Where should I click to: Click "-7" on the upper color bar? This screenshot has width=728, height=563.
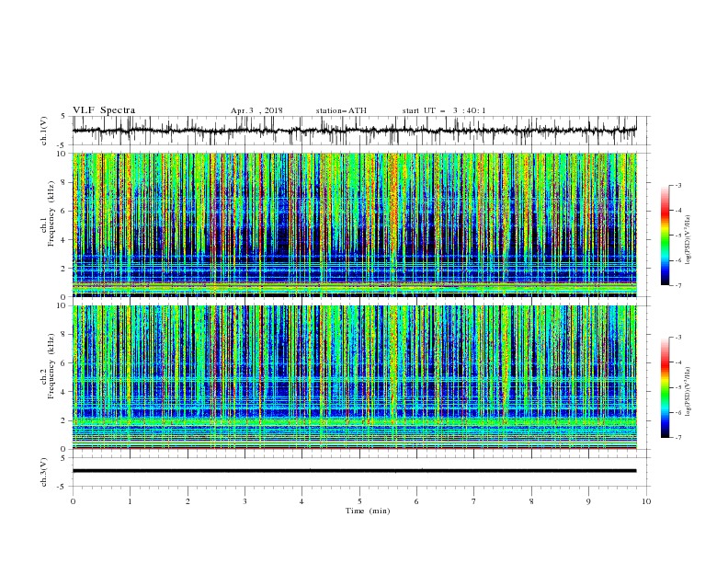click(677, 285)
